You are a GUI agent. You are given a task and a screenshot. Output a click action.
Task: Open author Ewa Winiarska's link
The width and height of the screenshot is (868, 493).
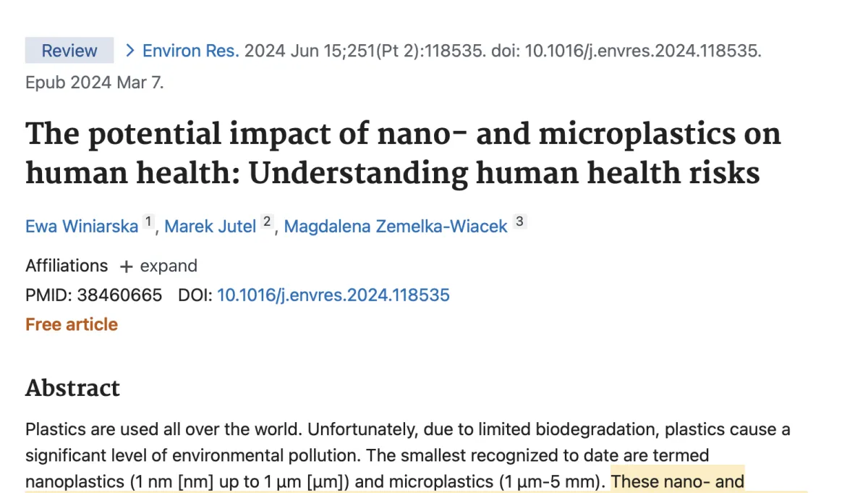click(x=82, y=226)
